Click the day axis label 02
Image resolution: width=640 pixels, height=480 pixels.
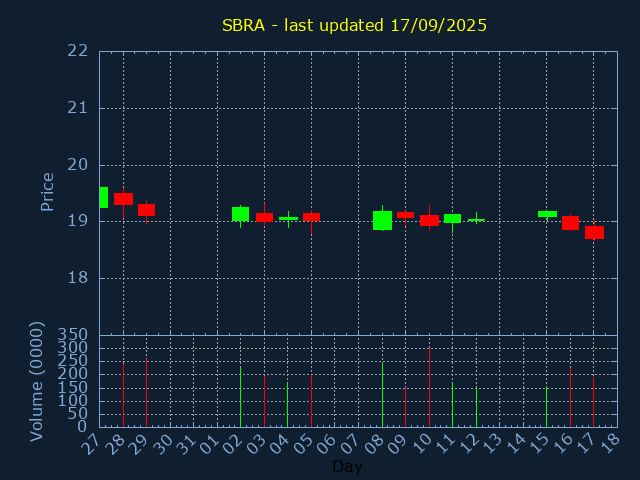click(232, 444)
